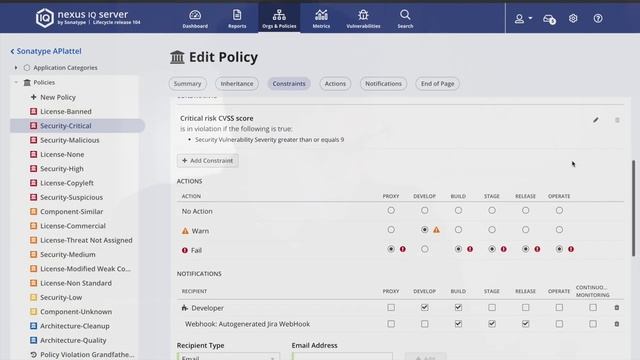Open the Search navigation icon
Viewport: 640px width, 360px height.
(x=405, y=19)
